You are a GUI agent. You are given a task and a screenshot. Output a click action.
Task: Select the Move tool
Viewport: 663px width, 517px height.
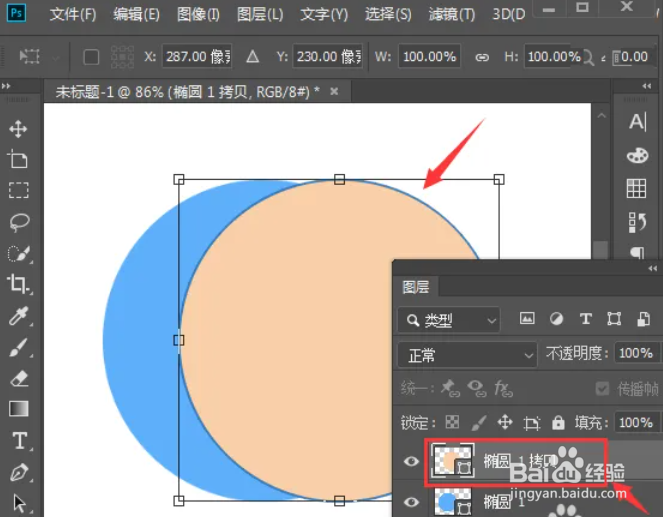coord(18,129)
